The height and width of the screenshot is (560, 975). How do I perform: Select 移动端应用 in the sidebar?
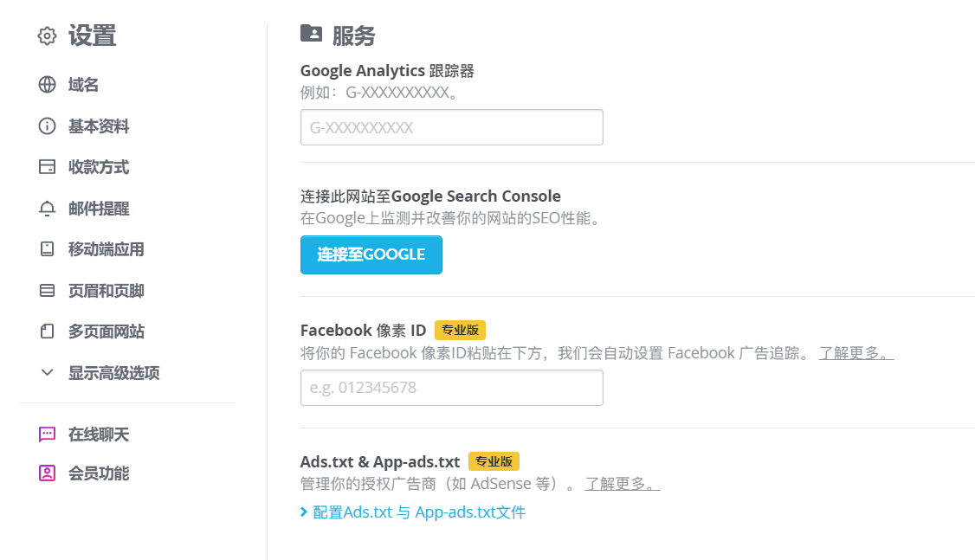point(106,249)
